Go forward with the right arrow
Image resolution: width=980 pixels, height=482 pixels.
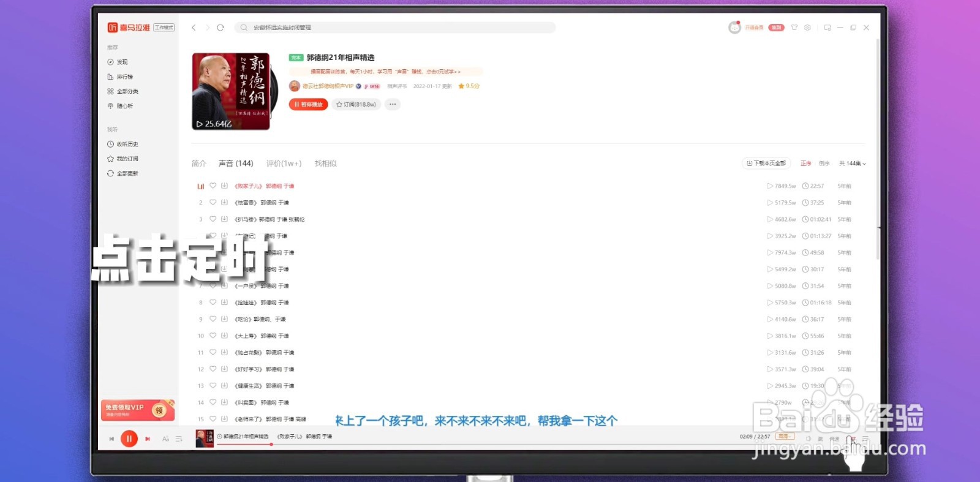tap(207, 28)
